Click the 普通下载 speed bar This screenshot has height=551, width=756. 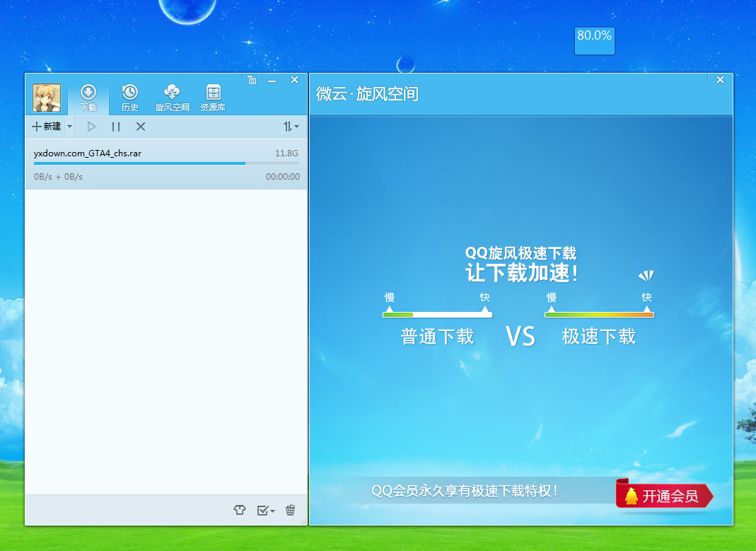coord(437,315)
